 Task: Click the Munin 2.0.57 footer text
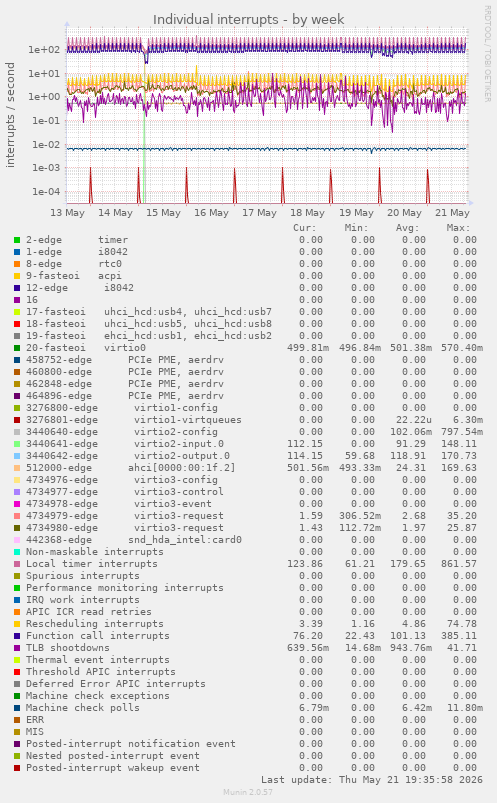pos(248,792)
